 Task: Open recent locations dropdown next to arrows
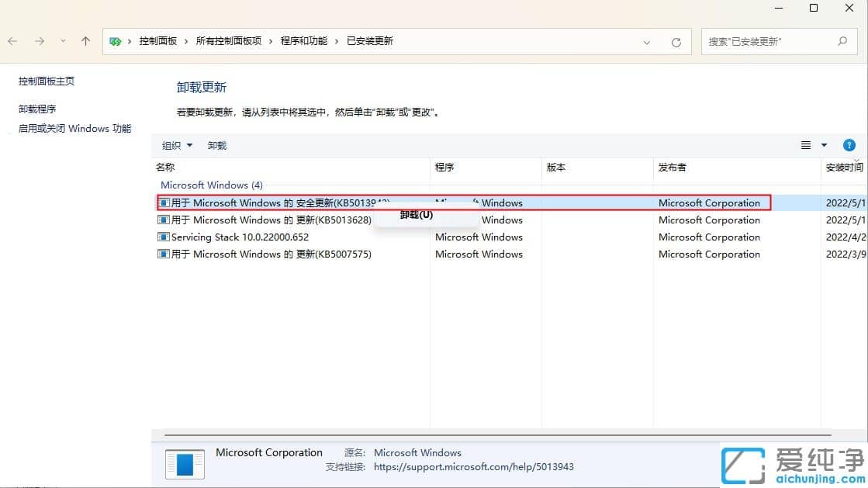[x=62, y=40]
